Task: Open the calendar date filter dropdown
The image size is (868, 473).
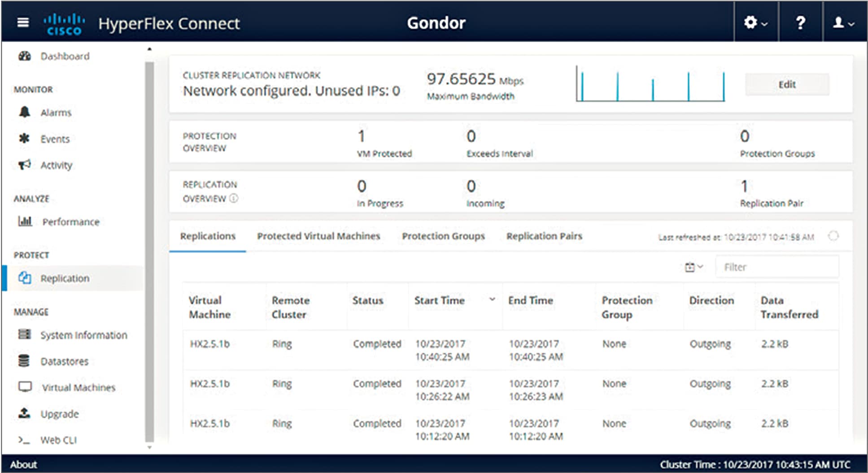Action: pos(694,267)
